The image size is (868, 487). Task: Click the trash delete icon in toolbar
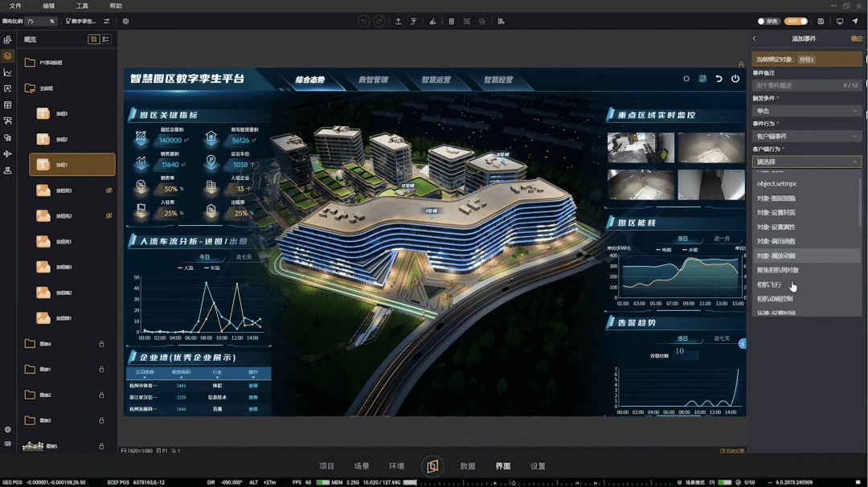(x=451, y=21)
